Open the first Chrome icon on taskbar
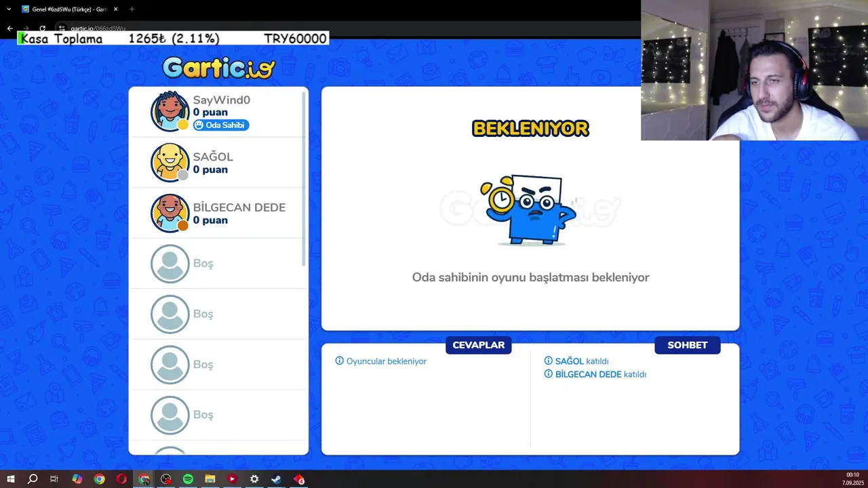Viewport: 868px width, 488px height. 100,479
